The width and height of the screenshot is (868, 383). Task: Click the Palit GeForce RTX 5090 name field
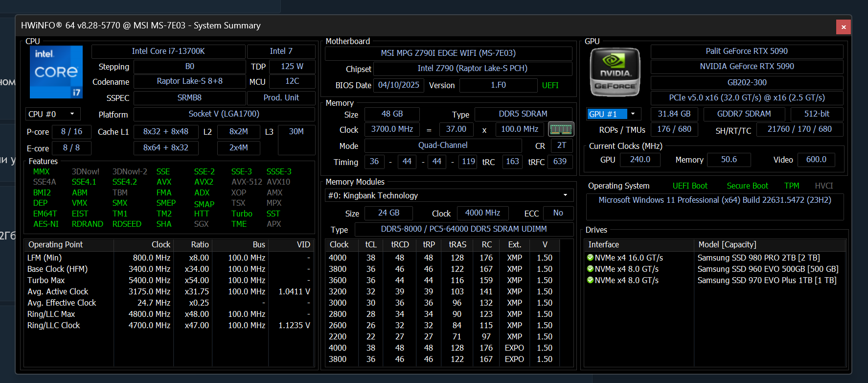[x=746, y=51]
